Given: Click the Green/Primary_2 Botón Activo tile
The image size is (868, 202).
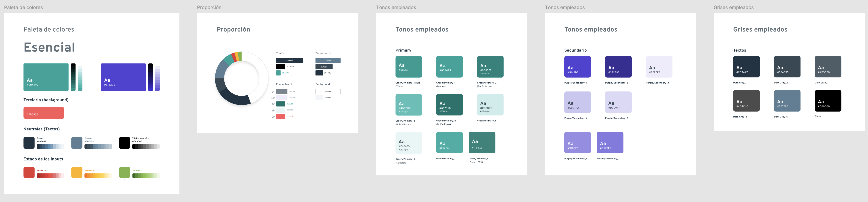Looking at the screenshot, I should [490, 67].
